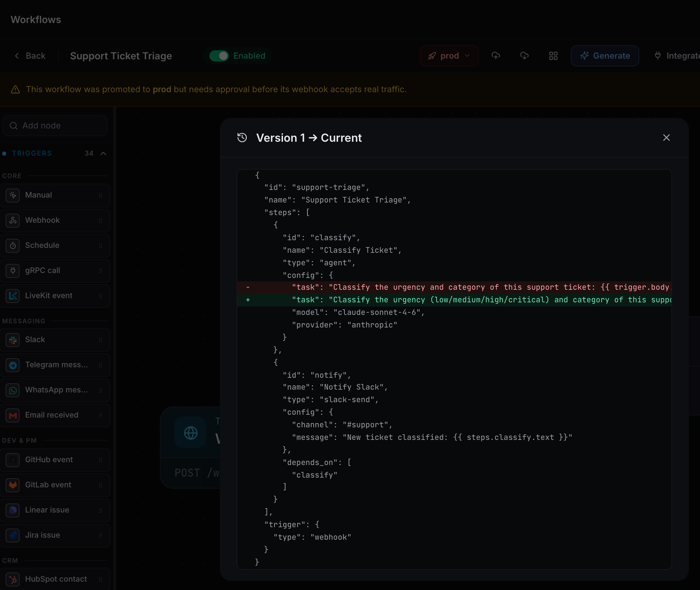
Task: Open the grid layout icon
Action: (553, 56)
